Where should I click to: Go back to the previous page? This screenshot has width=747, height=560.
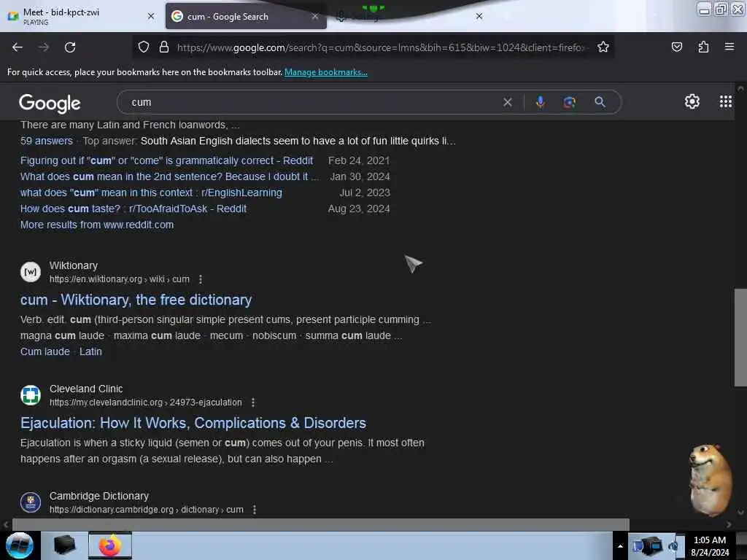click(x=18, y=47)
